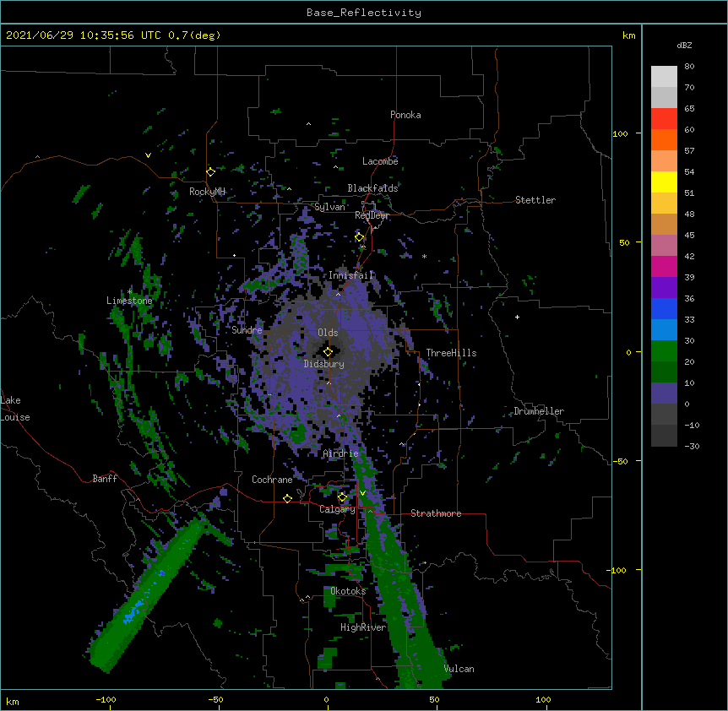Click the Lake Louise label
The height and width of the screenshot is (711, 728).
15,409
